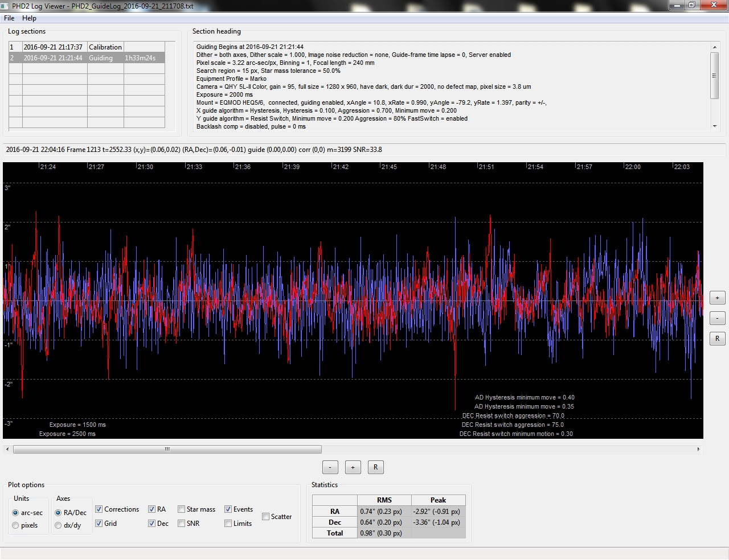Select pixels units radio button
729x560 pixels.
(x=15, y=525)
